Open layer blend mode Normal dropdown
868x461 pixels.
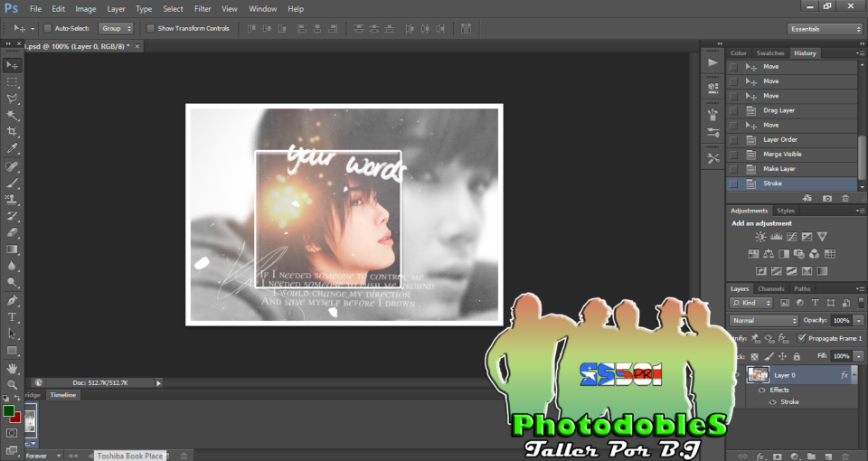point(764,320)
